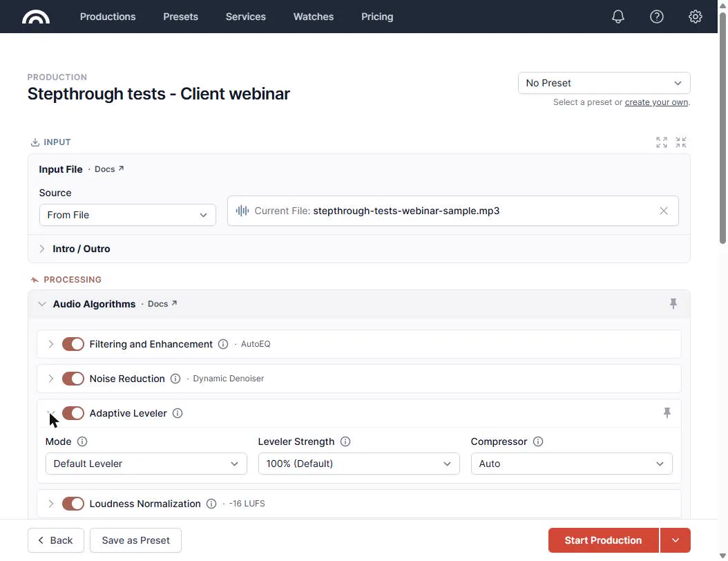The image size is (728, 561).
Task: Show info for Noise Reduction
Action: click(175, 379)
